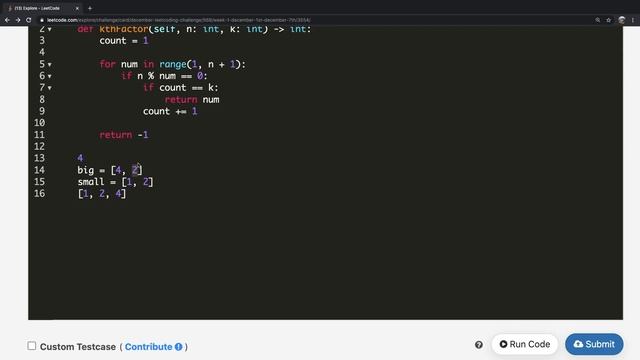Screen dimensions: 640x360
Task: Click the Contribute info icon
Action: 178,347
